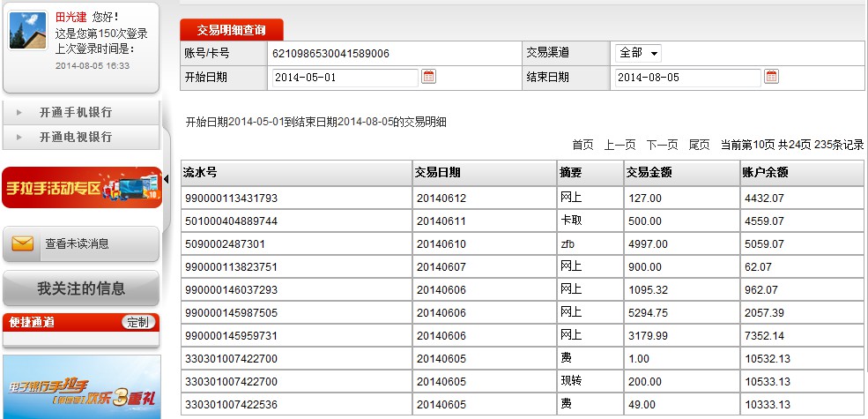Jump to 尾页 last page
The image size is (868, 419).
[x=699, y=145]
